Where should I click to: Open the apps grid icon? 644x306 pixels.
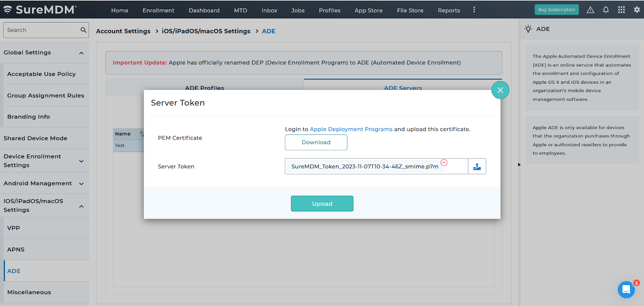click(621, 10)
